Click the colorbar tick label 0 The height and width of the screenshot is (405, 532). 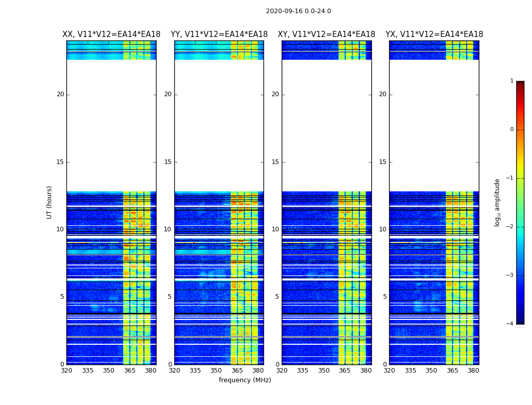(512, 130)
